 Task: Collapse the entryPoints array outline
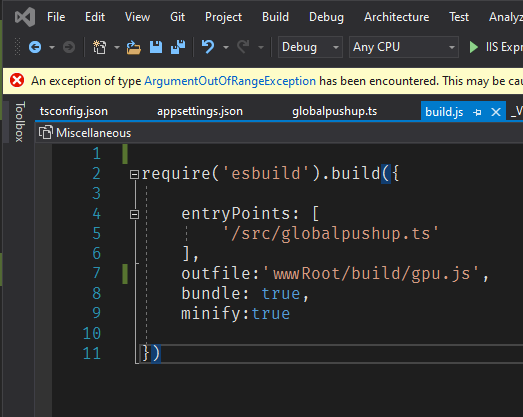tap(134, 214)
